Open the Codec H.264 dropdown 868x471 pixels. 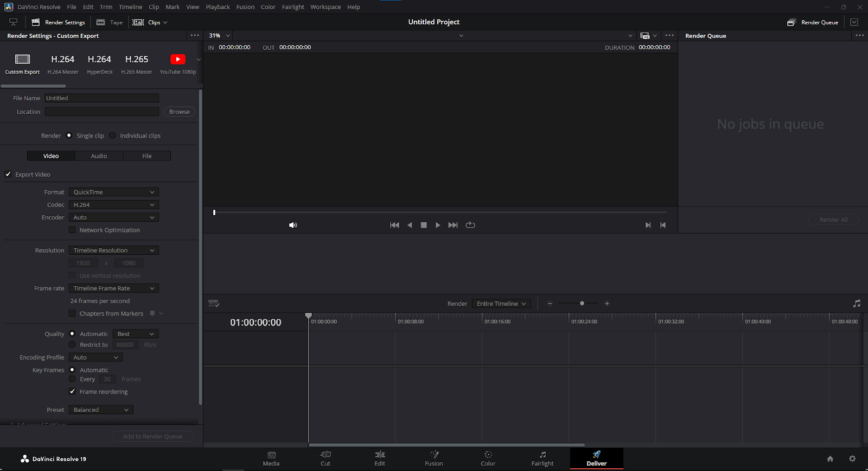point(114,205)
